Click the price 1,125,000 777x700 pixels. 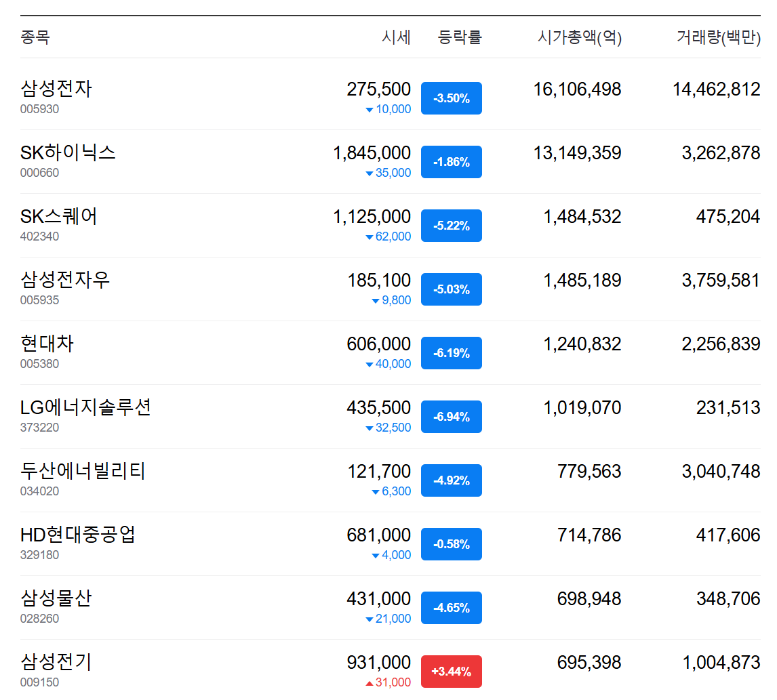pyautogui.click(x=372, y=216)
